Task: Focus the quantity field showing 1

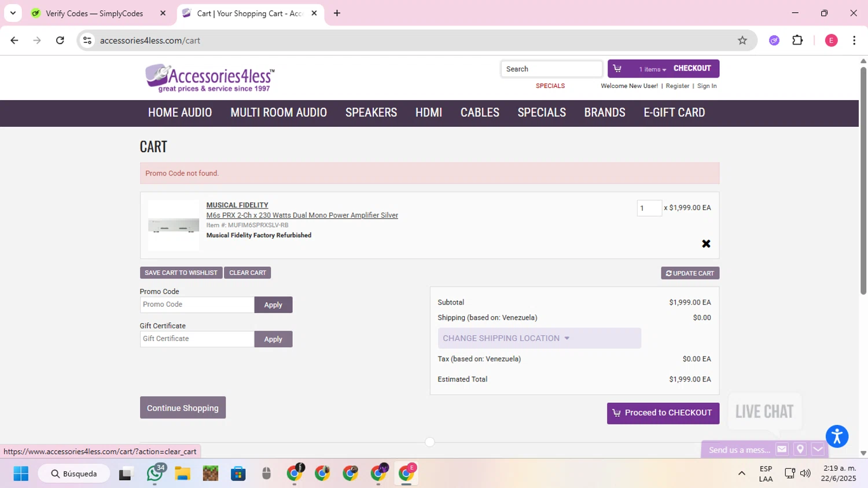Action: click(x=649, y=208)
